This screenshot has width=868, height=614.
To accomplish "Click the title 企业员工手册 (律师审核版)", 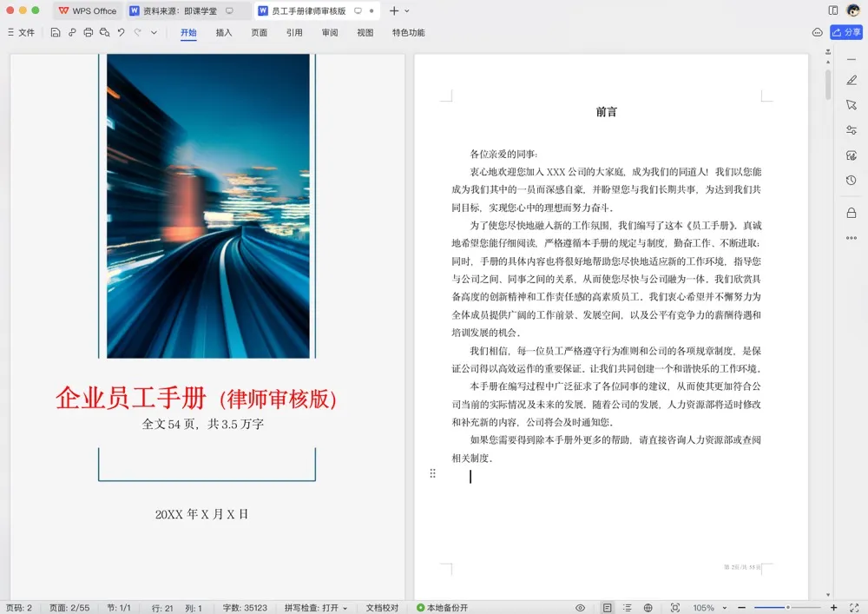I will coord(196,398).
